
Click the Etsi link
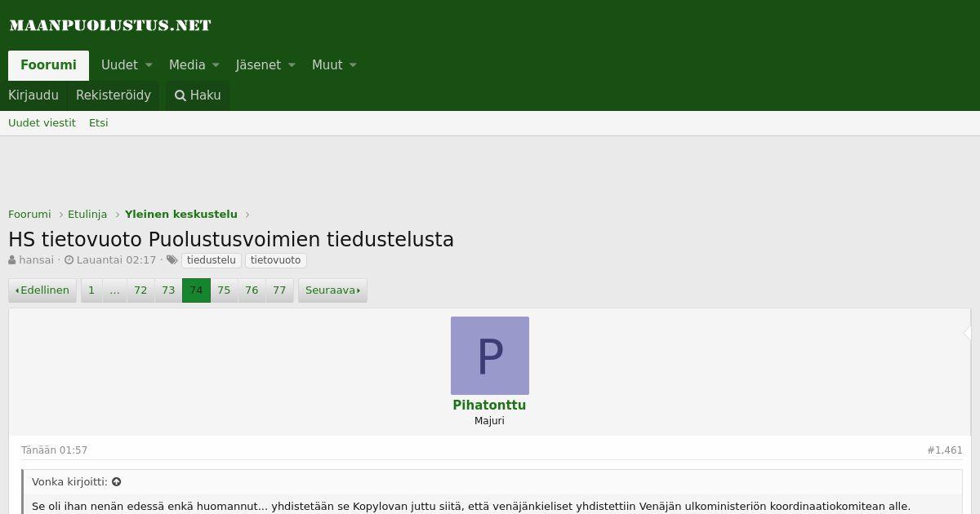[x=99, y=123]
